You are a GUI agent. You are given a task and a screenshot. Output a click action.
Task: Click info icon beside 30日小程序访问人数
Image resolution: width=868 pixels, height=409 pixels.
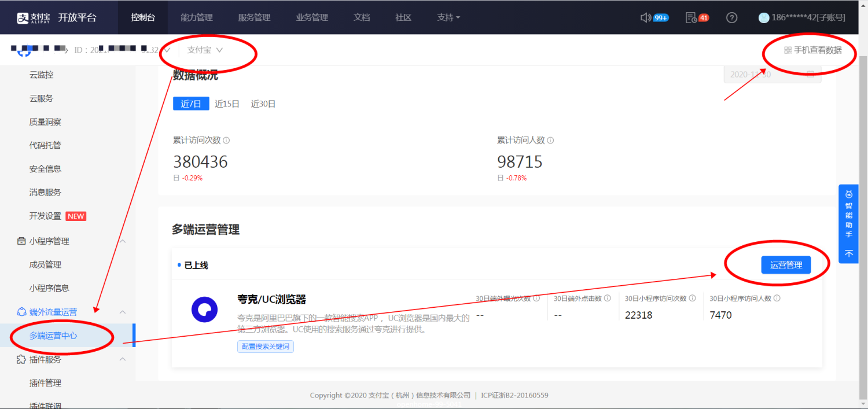tap(777, 299)
